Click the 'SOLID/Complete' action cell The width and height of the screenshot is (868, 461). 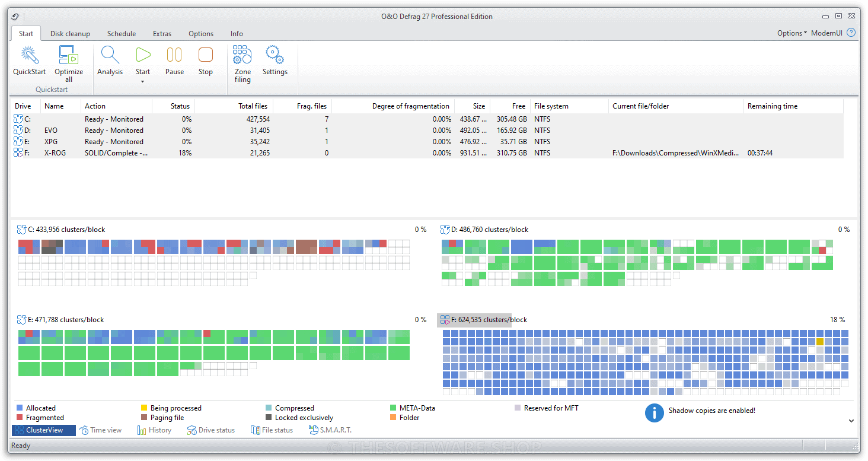coord(115,153)
